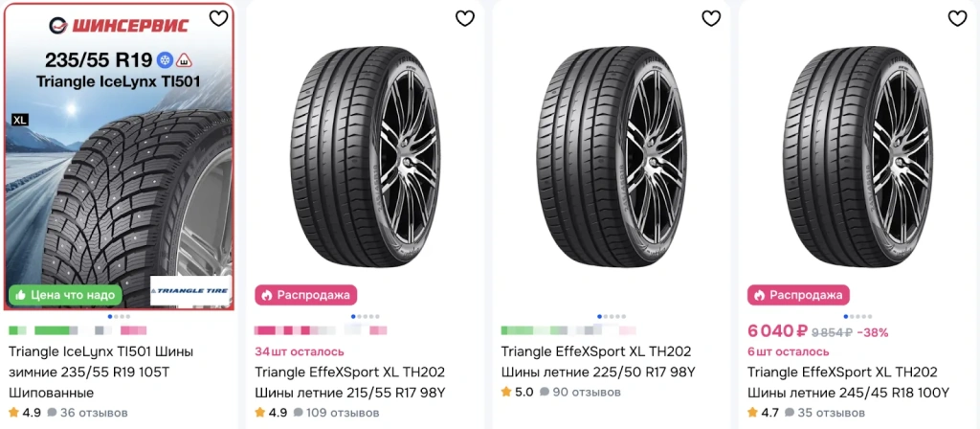
Task: Click the Шинсервис logo on the banner
Action: 118,25
